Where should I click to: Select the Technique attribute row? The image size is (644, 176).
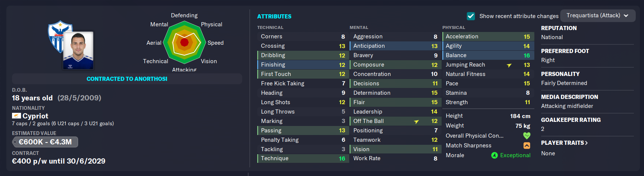pos(303,158)
